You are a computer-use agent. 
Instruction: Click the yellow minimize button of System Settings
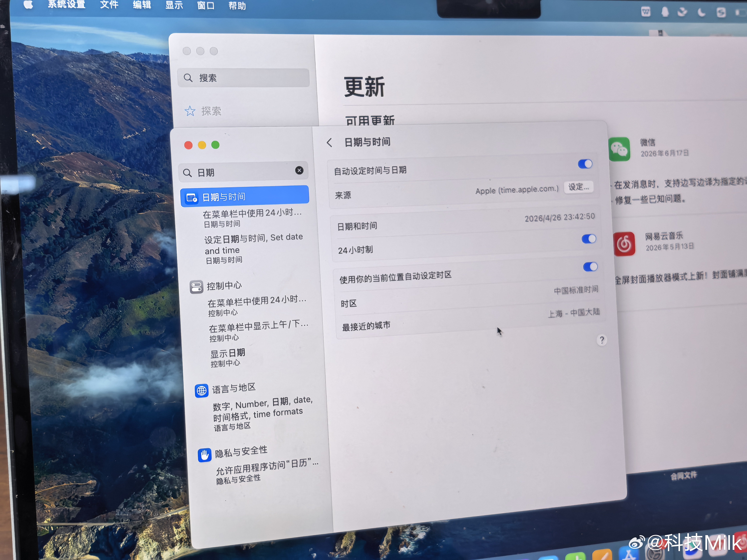tap(202, 145)
